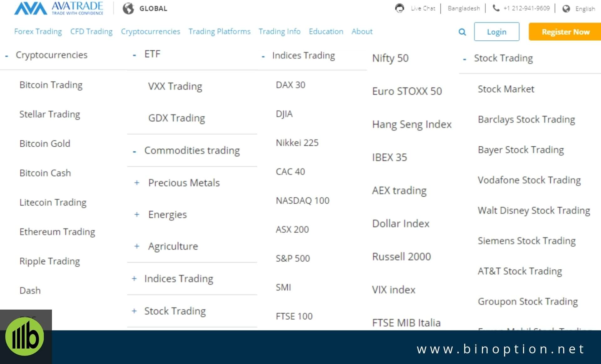Open the Trading Platforms menu
The width and height of the screenshot is (601, 364).
219,32
